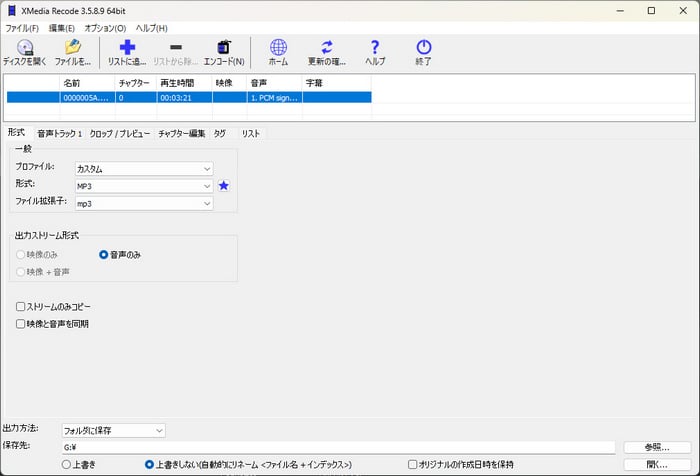Switch to the タグ tab
The height and width of the screenshot is (476, 700).
point(220,134)
